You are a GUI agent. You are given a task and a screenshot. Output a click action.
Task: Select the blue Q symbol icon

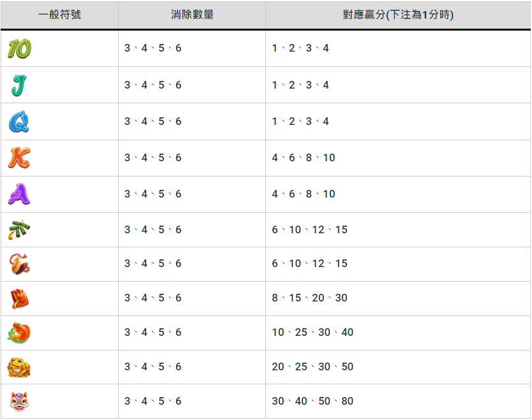(x=19, y=122)
